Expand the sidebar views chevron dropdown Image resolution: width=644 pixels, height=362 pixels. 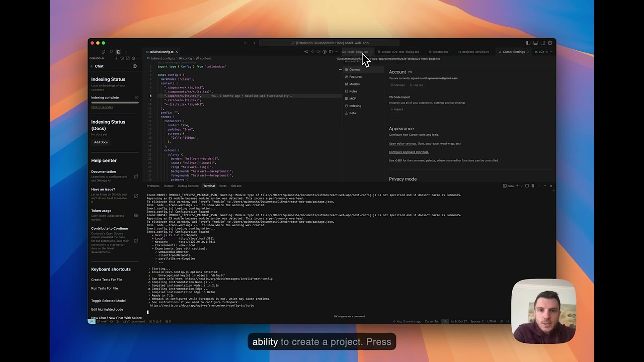click(x=126, y=52)
